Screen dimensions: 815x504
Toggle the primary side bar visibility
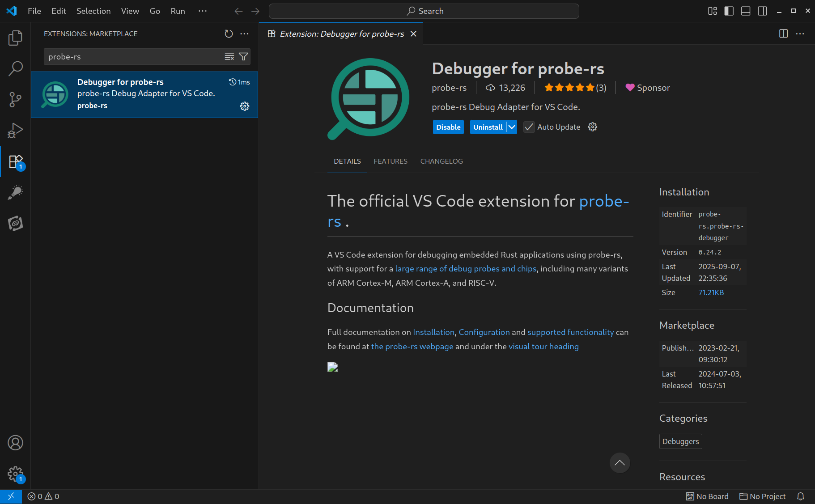(x=729, y=11)
